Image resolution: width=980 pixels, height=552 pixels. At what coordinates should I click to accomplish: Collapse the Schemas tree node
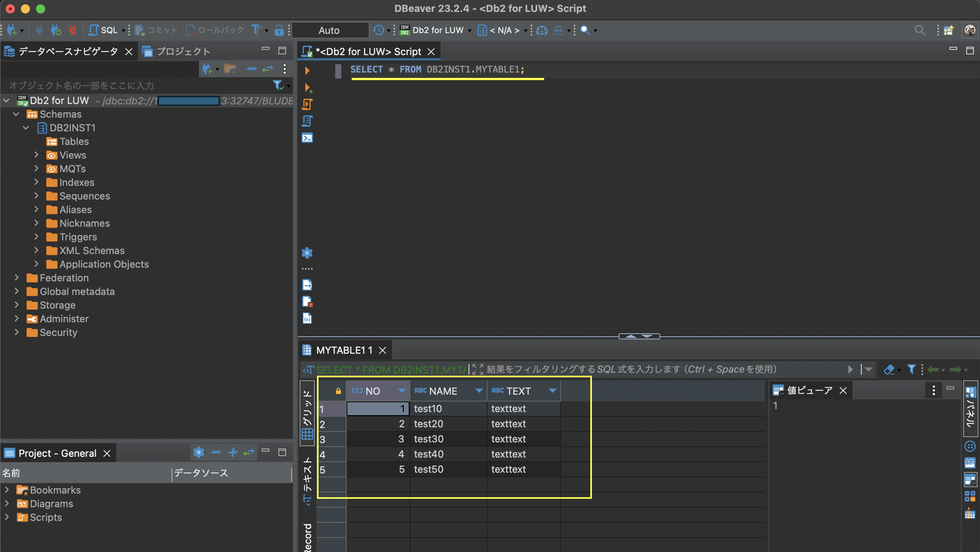(x=16, y=114)
